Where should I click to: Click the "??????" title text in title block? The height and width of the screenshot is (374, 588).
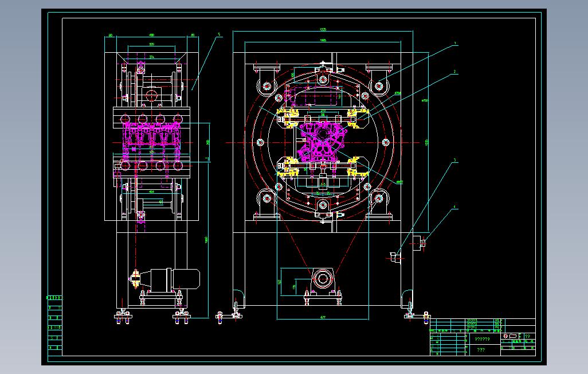coord(482,339)
